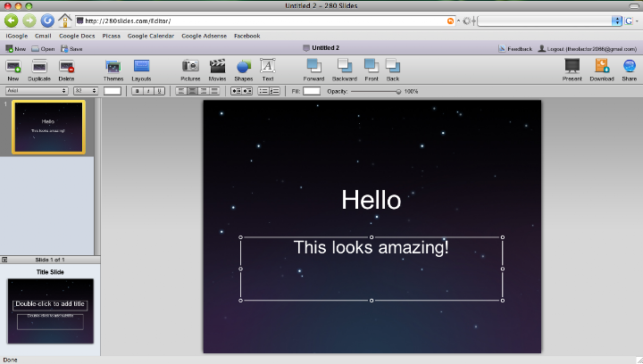Open Facebook bookmark
This screenshot has width=643, height=364.
(x=246, y=36)
